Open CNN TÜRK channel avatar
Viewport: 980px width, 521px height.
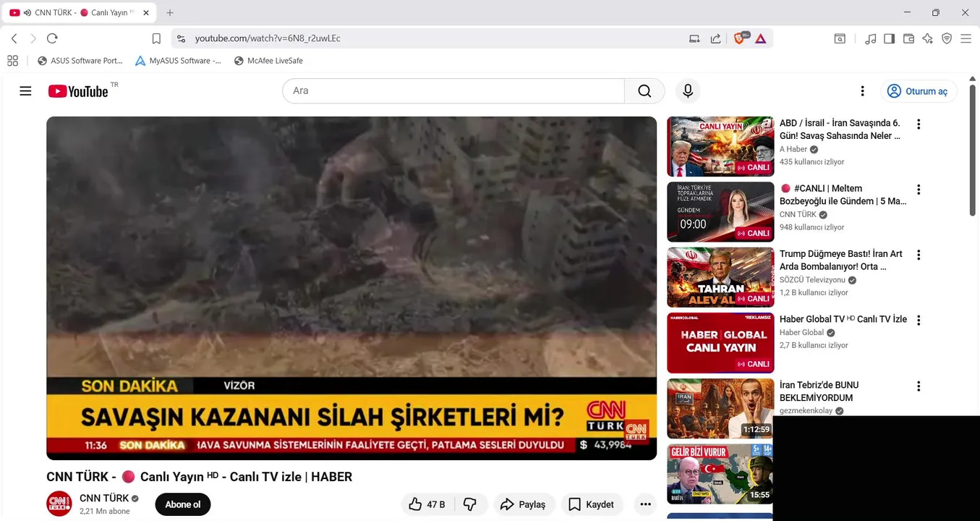coord(59,504)
